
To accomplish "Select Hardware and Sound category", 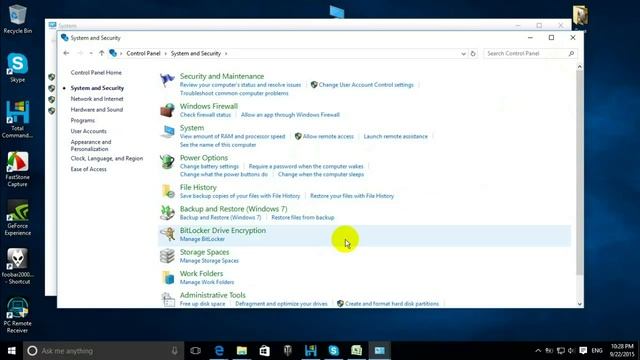I will point(96,109).
